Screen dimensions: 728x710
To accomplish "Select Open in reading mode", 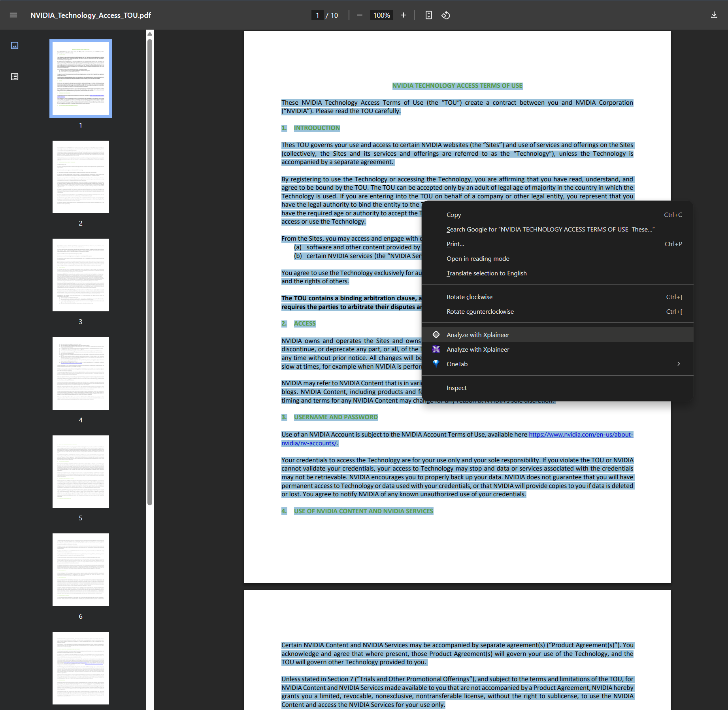I will [557, 259].
